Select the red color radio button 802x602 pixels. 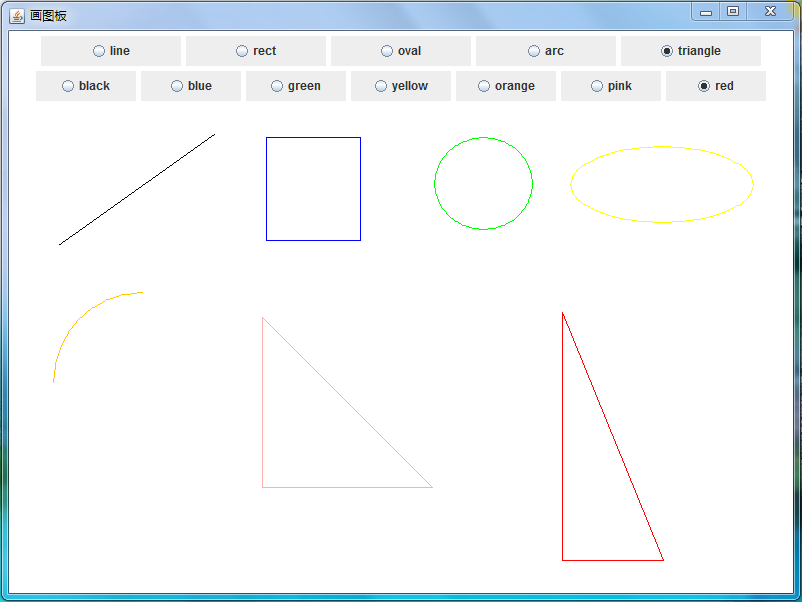704,86
